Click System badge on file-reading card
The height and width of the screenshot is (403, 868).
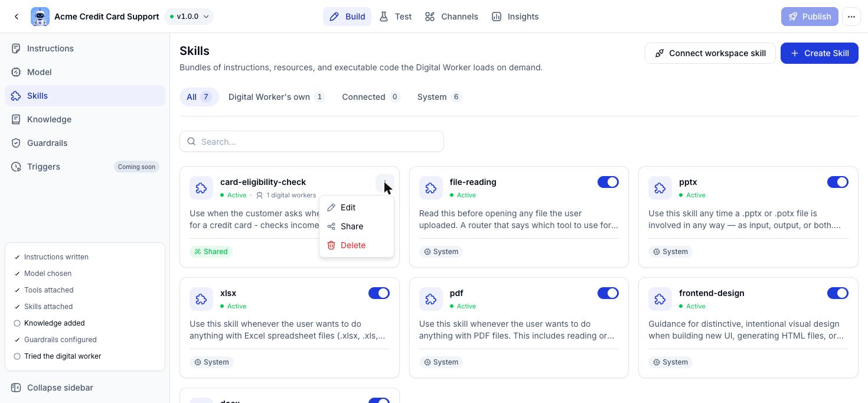pyautogui.click(x=441, y=252)
